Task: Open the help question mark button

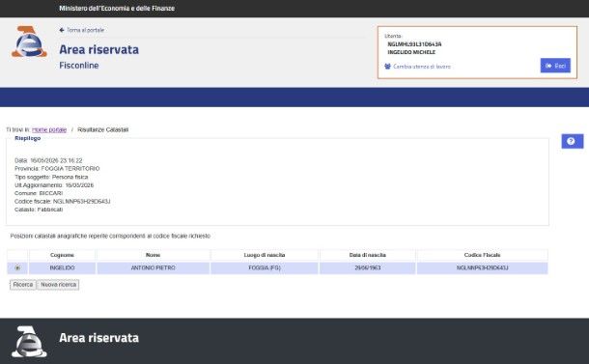Action: [572, 141]
